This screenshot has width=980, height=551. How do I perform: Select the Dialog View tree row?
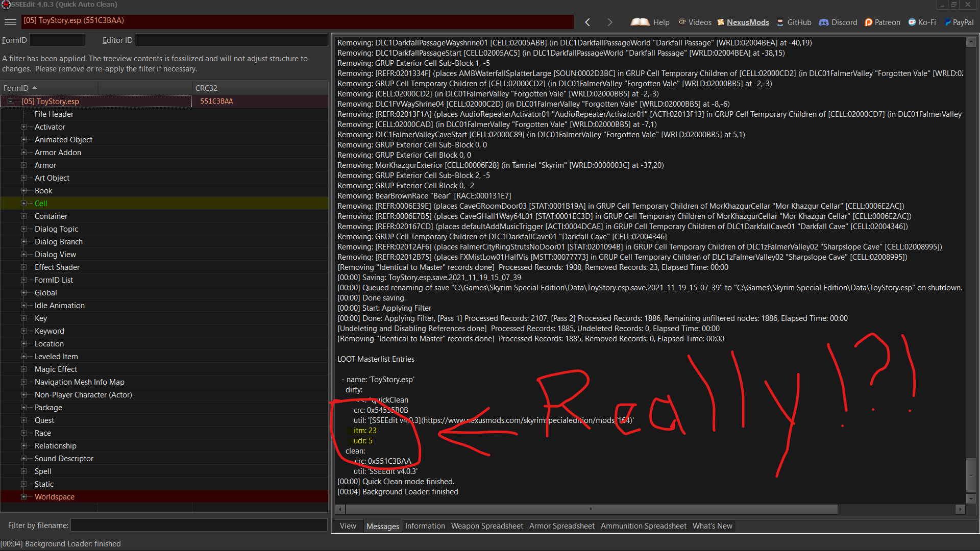[x=164, y=254]
